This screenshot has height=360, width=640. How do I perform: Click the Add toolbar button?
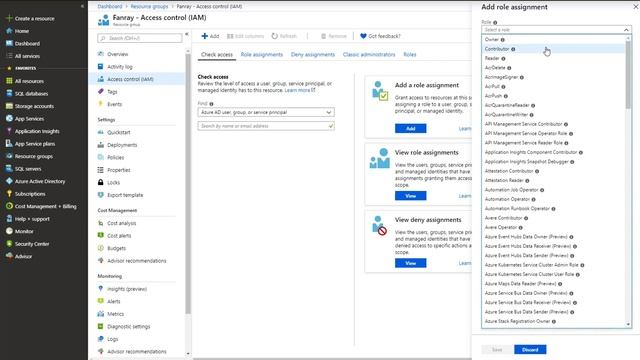point(210,36)
